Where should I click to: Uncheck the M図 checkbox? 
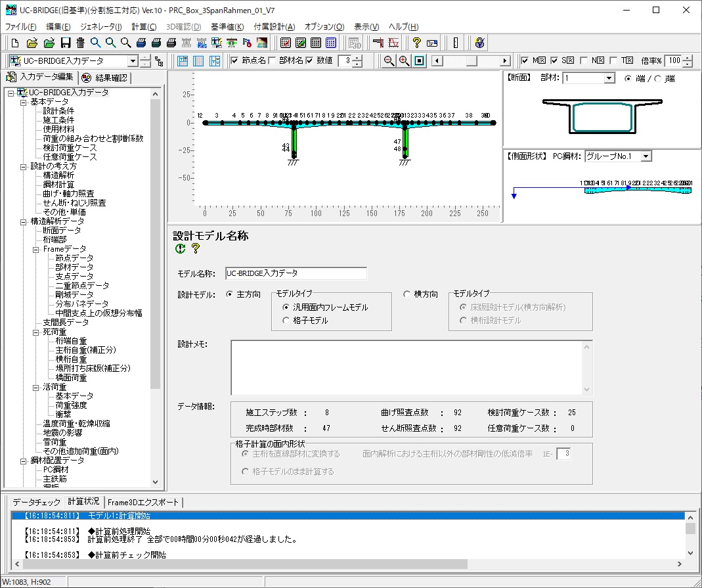525,60
